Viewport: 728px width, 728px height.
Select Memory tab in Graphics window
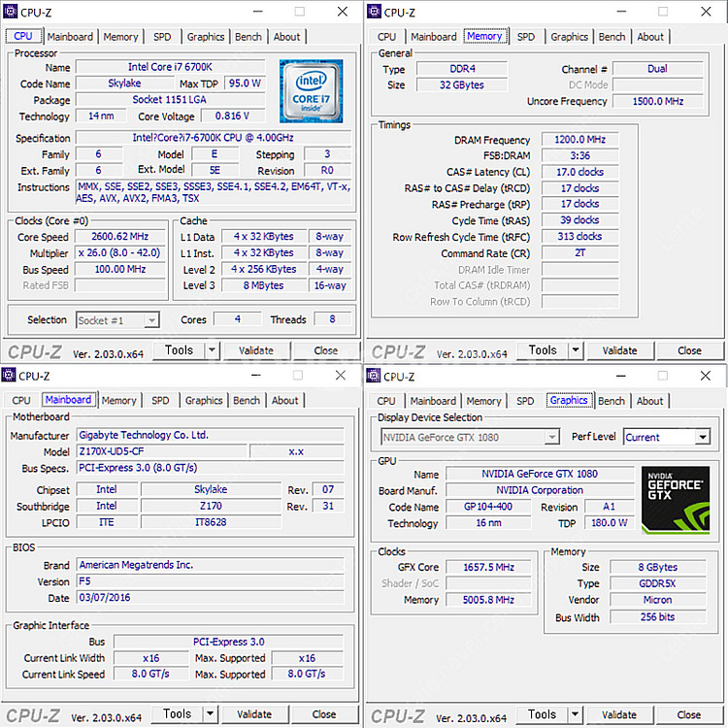click(x=483, y=401)
